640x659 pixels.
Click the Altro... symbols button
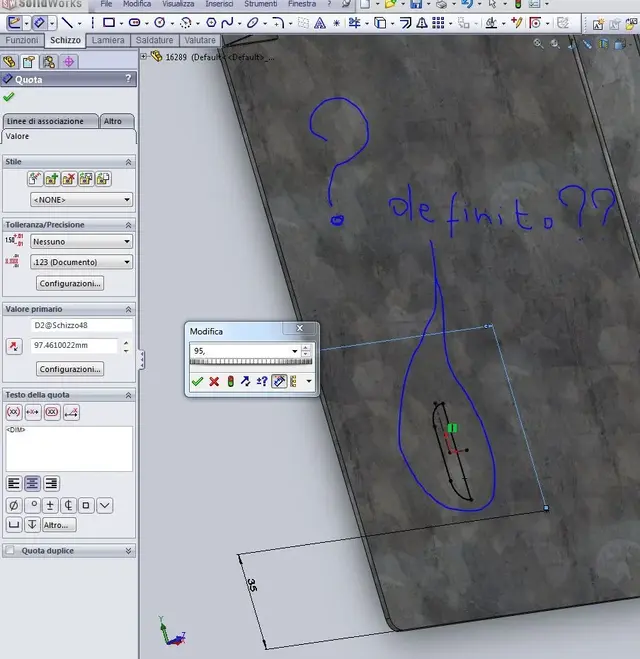coord(59,525)
